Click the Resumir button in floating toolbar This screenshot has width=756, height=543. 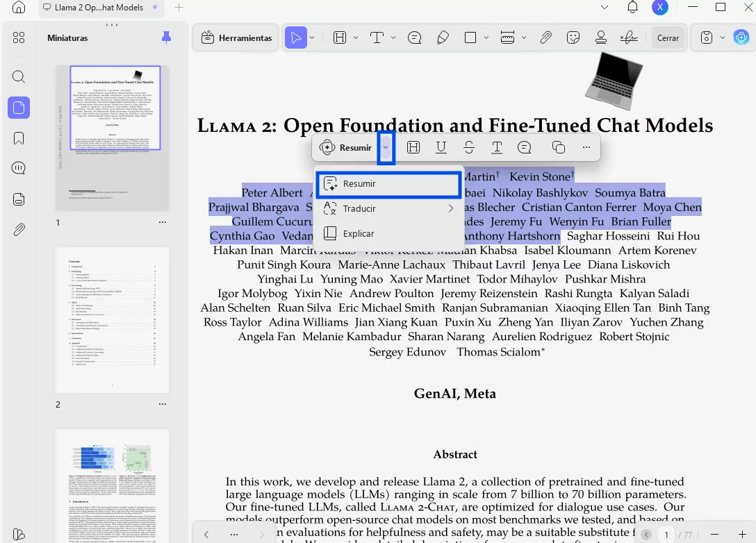coord(346,147)
